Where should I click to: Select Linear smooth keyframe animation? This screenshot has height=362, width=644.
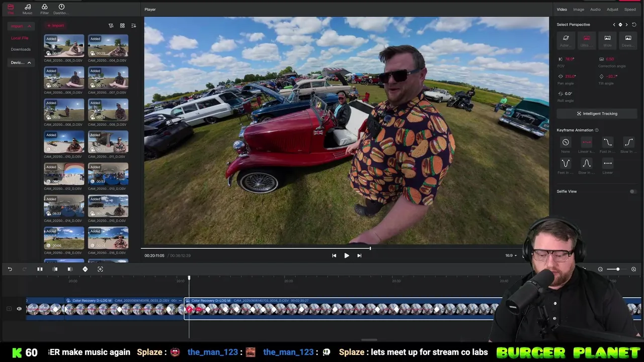coord(587,143)
